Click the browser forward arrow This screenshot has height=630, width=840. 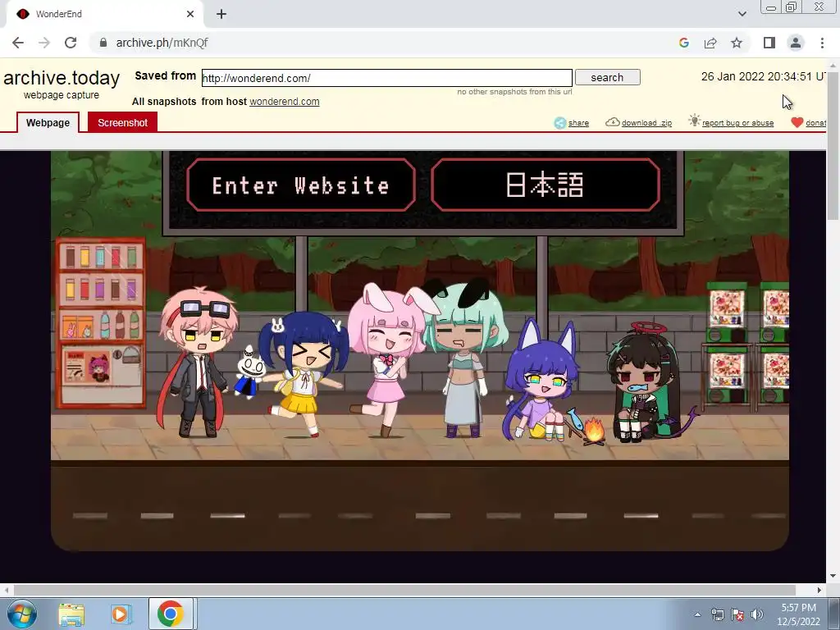pos(44,43)
